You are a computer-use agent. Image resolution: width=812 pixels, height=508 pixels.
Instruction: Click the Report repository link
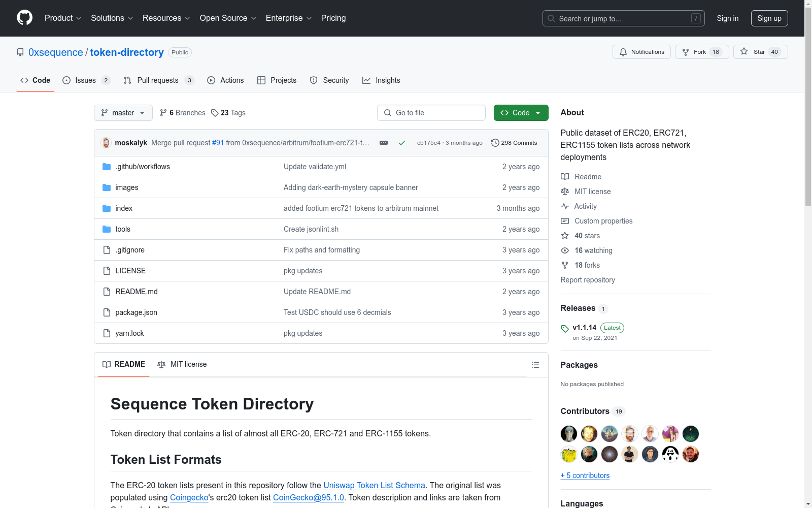click(588, 280)
